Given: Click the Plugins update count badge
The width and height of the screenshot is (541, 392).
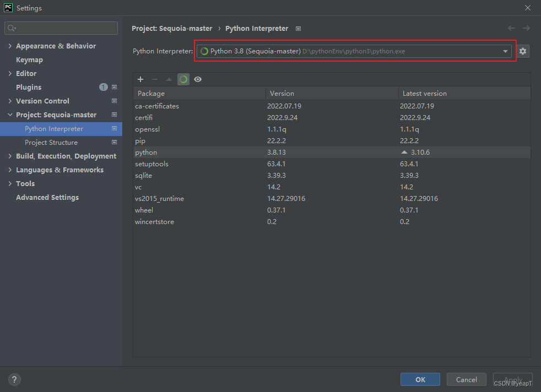Looking at the screenshot, I should point(104,87).
